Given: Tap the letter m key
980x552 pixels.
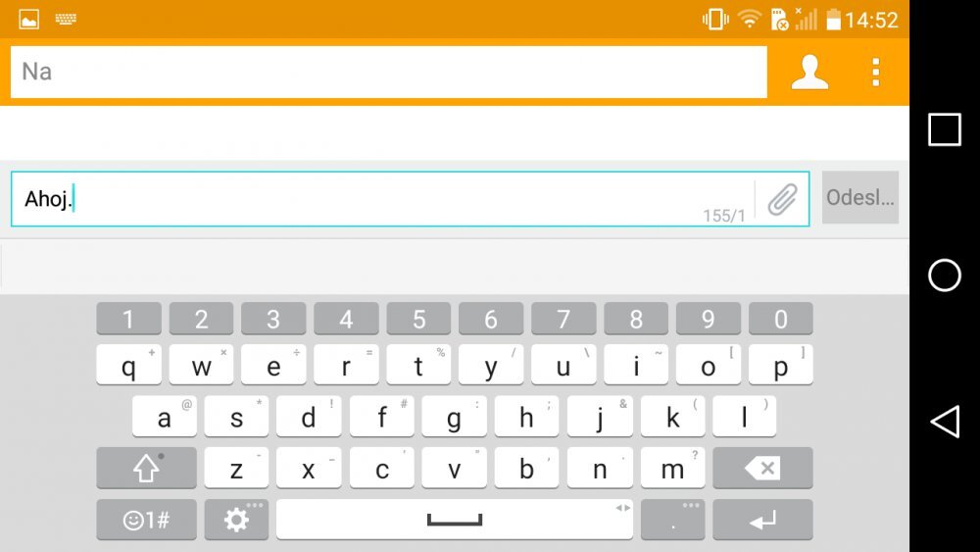Looking at the screenshot, I should pyautogui.click(x=672, y=468).
